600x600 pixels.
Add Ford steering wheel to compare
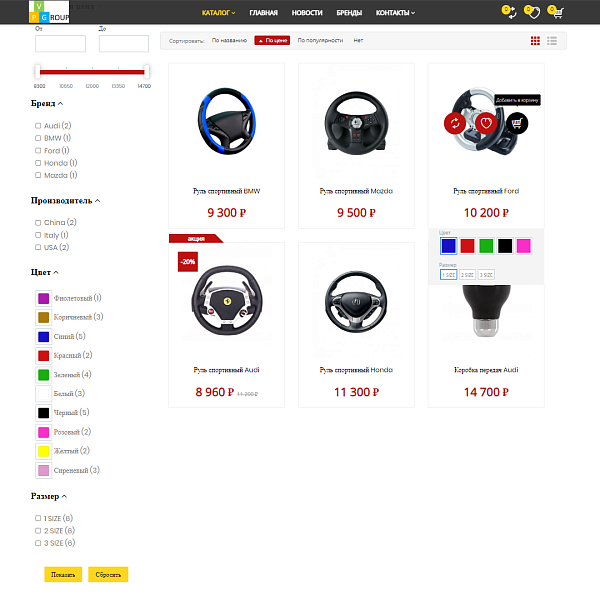point(455,123)
